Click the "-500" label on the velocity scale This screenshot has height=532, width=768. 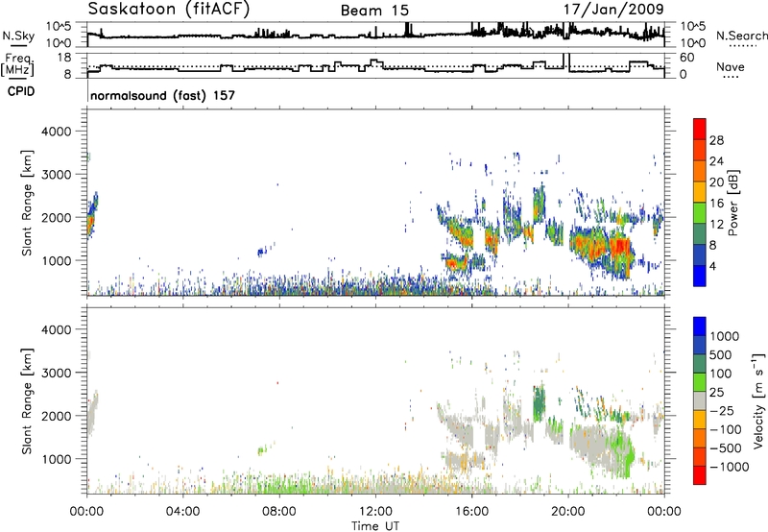pos(726,448)
